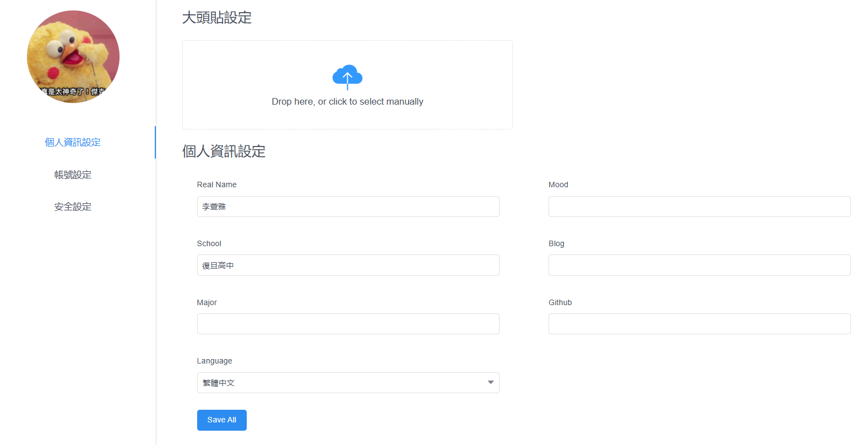Focus the Real Name input containing 李萱雅

click(348, 207)
